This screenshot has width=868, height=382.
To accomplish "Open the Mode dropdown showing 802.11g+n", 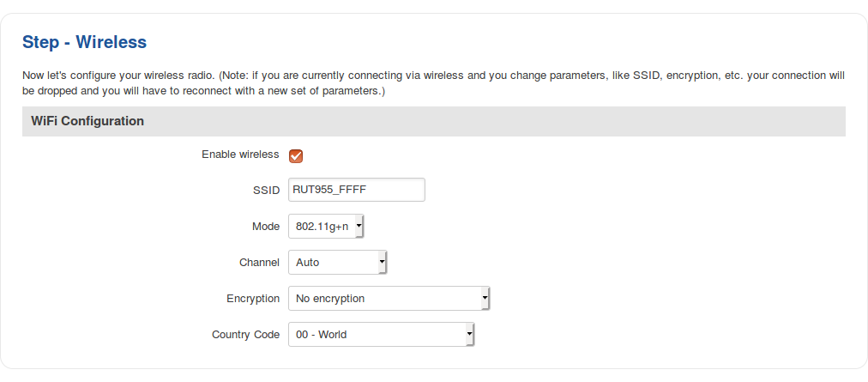I will [326, 227].
